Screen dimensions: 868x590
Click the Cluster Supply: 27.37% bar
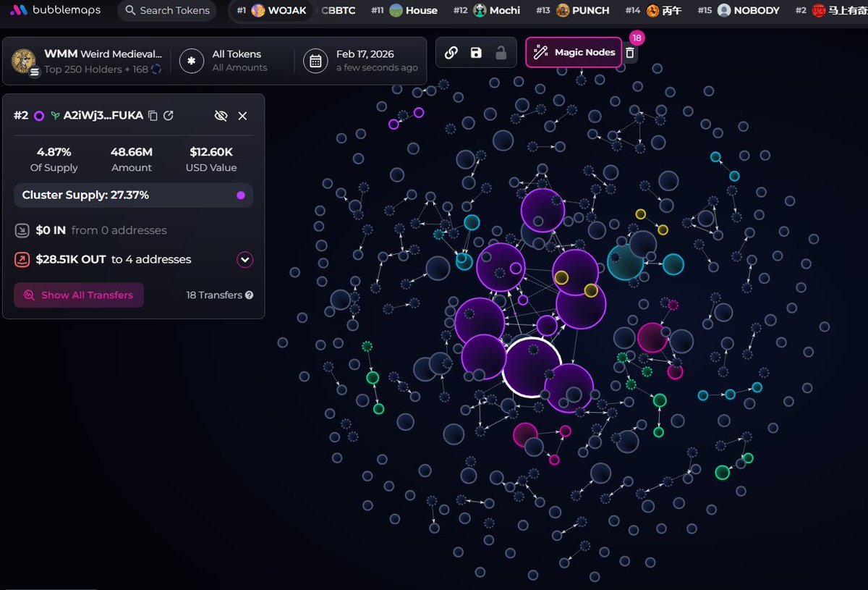(x=133, y=195)
